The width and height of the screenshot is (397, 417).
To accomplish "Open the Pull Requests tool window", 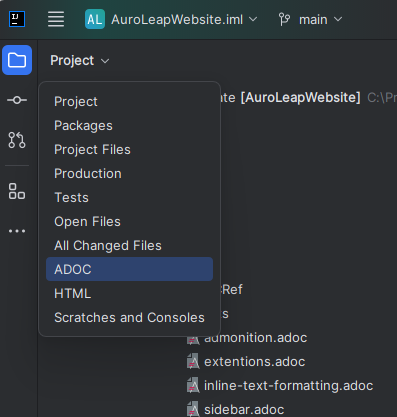I will [x=17, y=140].
